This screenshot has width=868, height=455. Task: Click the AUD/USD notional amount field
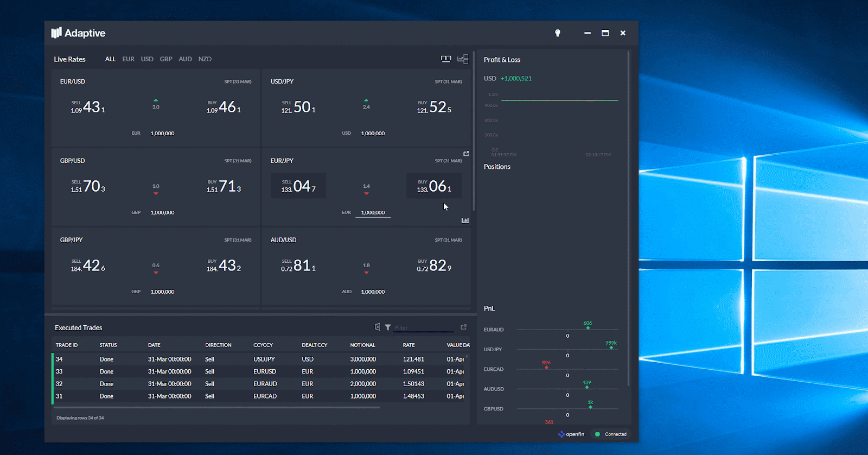[x=373, y=292]
